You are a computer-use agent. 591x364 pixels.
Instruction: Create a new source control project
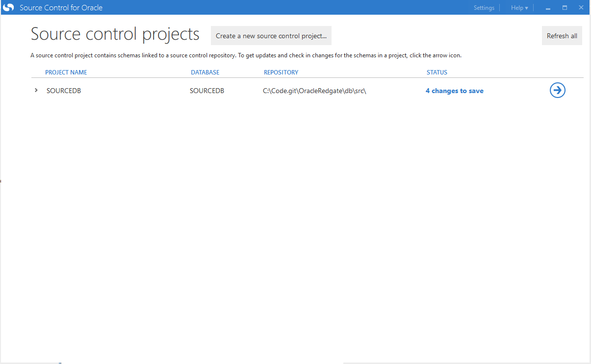[x=271, y=36]
